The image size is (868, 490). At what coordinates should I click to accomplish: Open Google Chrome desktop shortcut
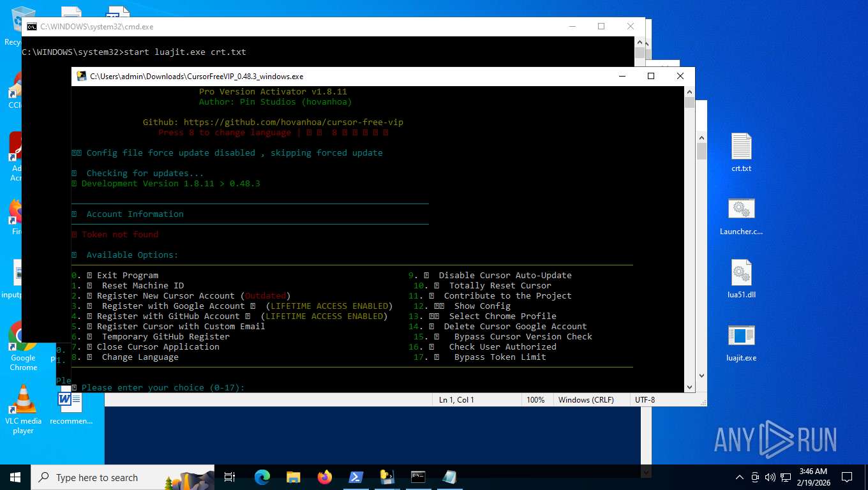[x=24, y=346]
